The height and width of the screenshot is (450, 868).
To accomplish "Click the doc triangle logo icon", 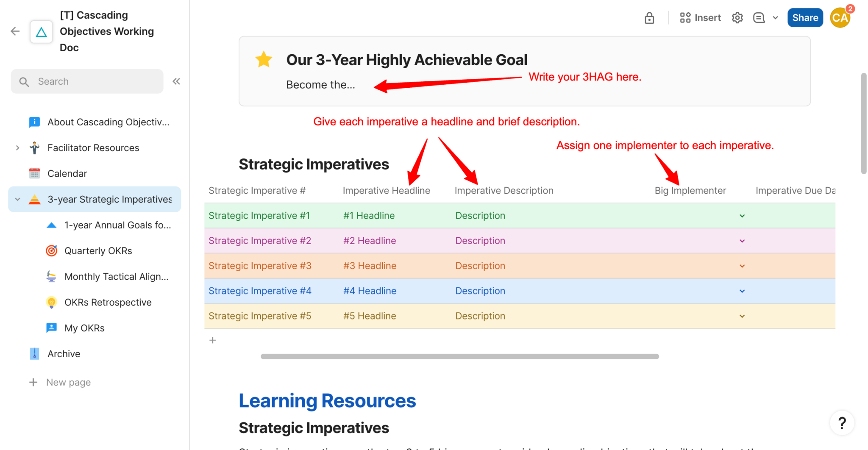I will click(x=42, y=32).
